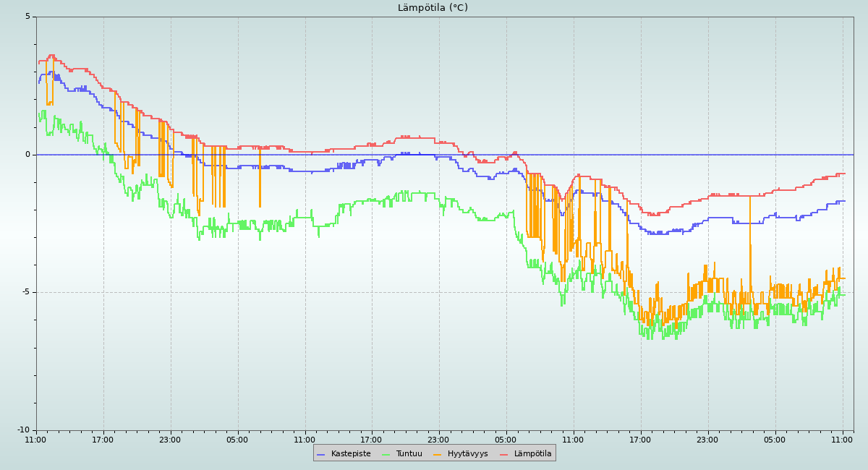The height and width of the screenshot is (470, 868).
Task: Toggle the Tuntuu series in the legend
Action: [x=409, y=453]
